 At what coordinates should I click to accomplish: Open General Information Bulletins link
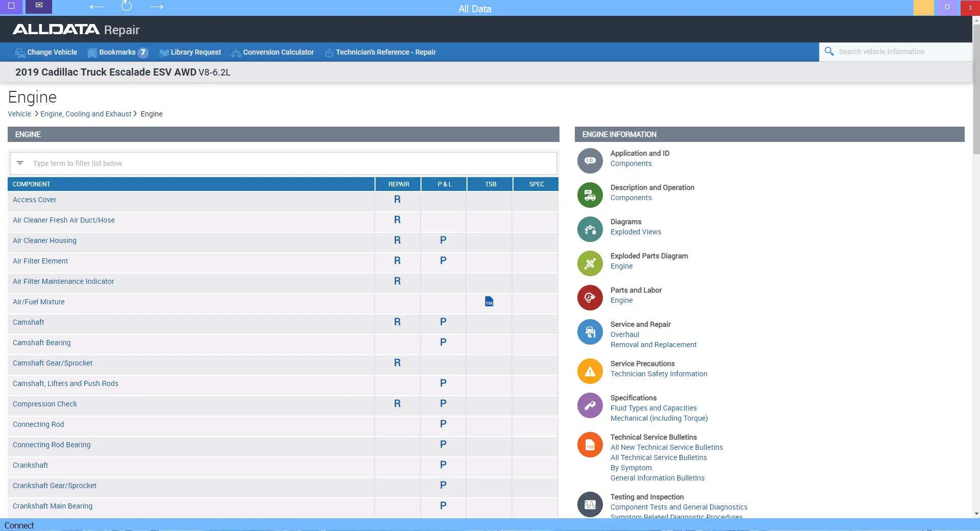pos(658,478)
